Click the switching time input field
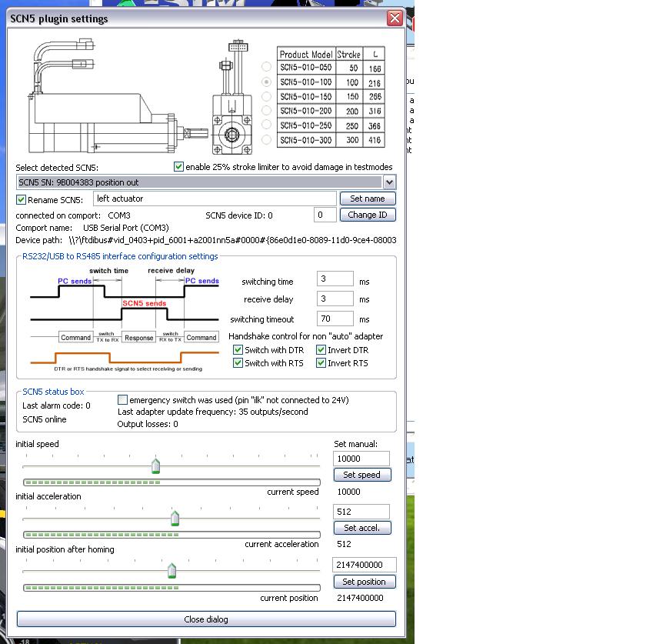The image size is (646, 644). tap(335, 279)
